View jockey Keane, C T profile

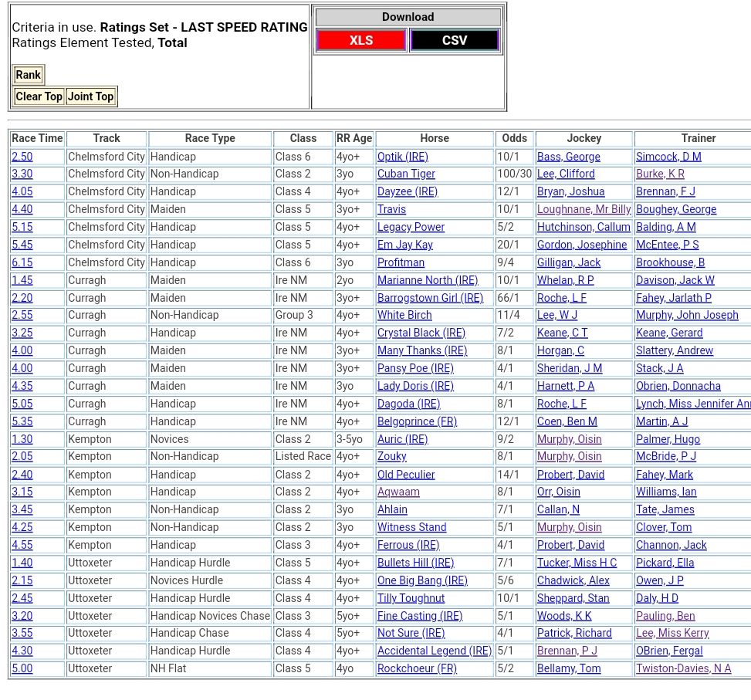point(562,333)
